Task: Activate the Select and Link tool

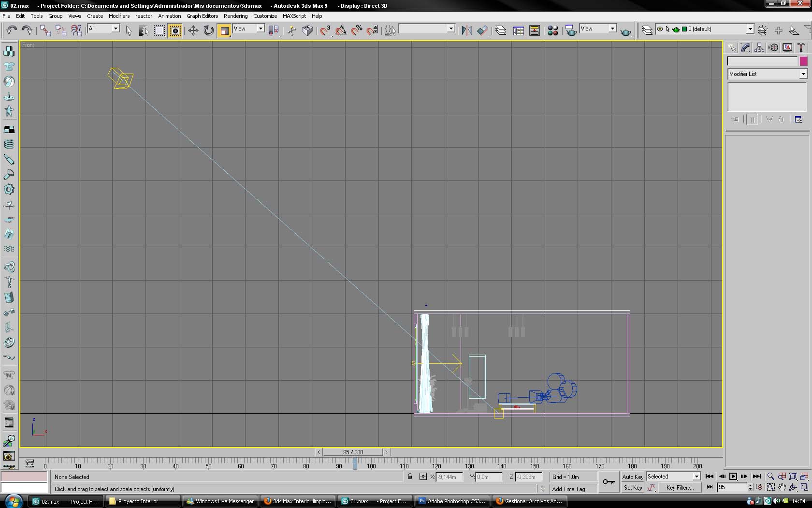Action: 45,30
